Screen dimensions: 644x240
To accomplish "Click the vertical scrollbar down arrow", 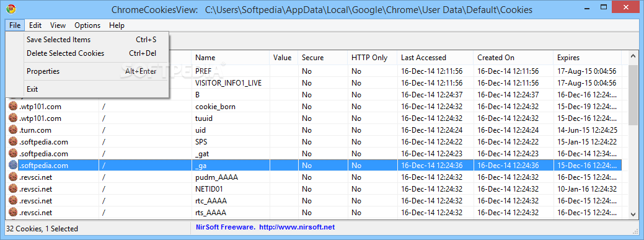I will coord(633,214).
